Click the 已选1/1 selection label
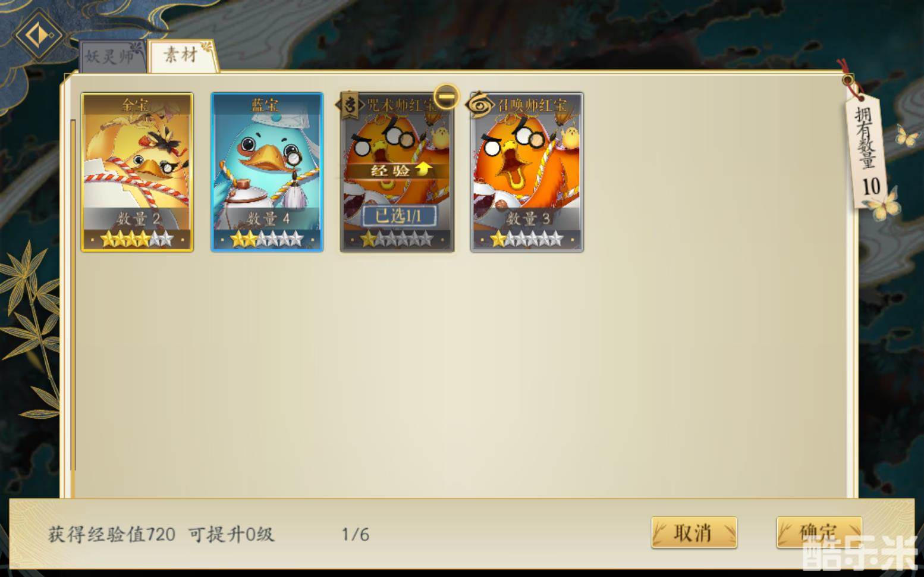The image size is (924, 577). (399, 215)
